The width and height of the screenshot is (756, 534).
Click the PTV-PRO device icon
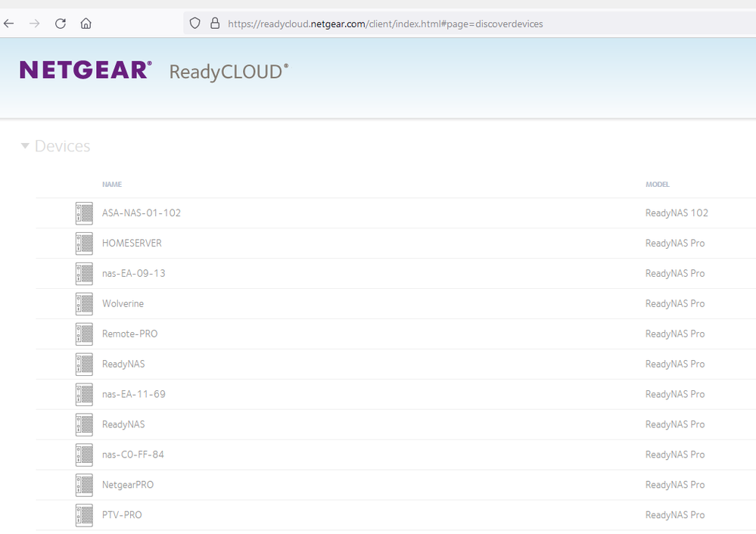tap(84, 515)
